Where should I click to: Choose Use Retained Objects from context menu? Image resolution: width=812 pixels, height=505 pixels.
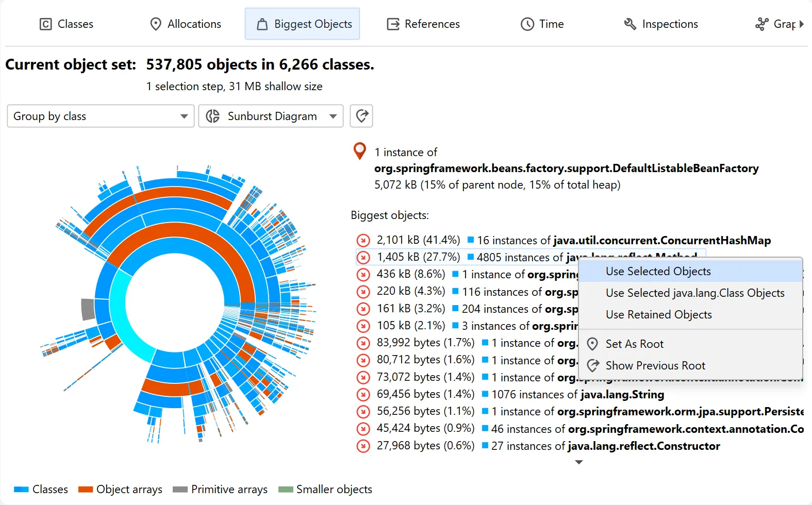point(658,315)
